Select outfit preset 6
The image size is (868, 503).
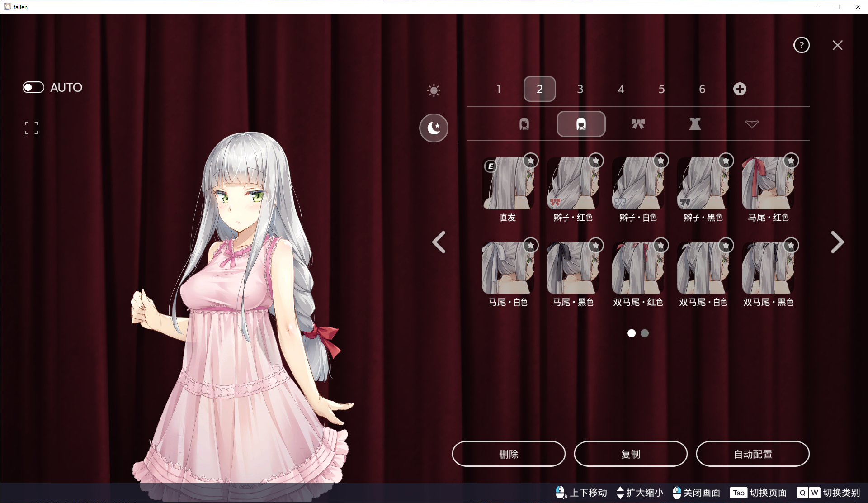pos(702,89)
